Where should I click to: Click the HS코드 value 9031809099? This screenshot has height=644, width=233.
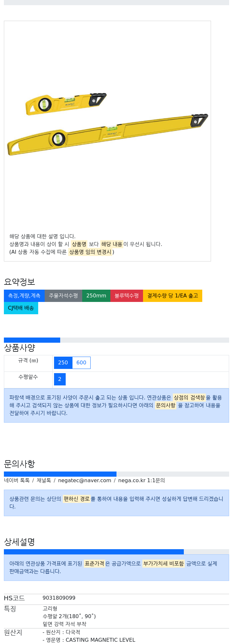click(x=59, y=598)
